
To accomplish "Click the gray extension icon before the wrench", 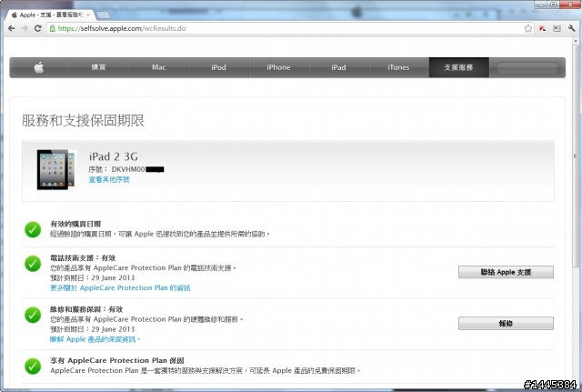I will (557, 28).
